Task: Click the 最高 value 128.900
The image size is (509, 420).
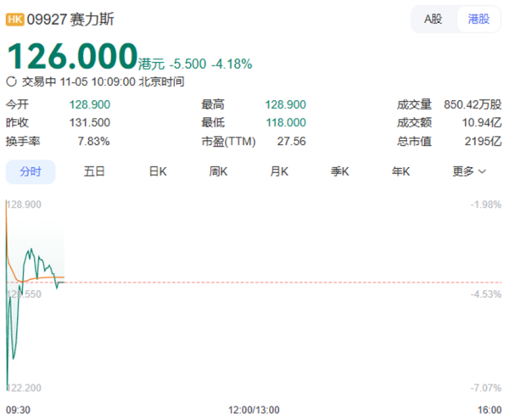Action: pyautogui.click(x=286, y=105)
